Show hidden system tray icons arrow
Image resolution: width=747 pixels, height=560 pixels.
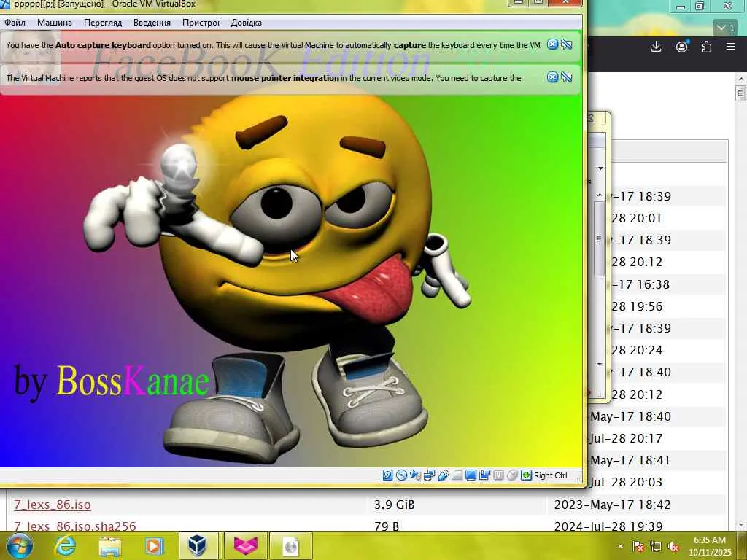tap(620, 546)
